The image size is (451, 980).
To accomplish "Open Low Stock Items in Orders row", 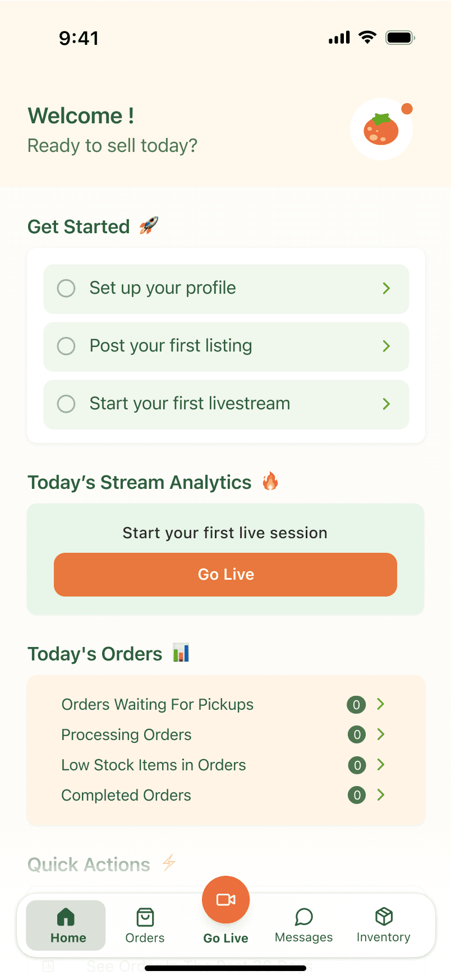I will (x=224, y=765).
